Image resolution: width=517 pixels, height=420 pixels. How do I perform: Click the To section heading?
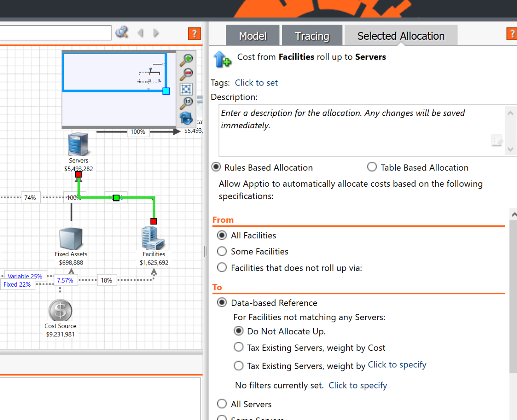[217, 287]
